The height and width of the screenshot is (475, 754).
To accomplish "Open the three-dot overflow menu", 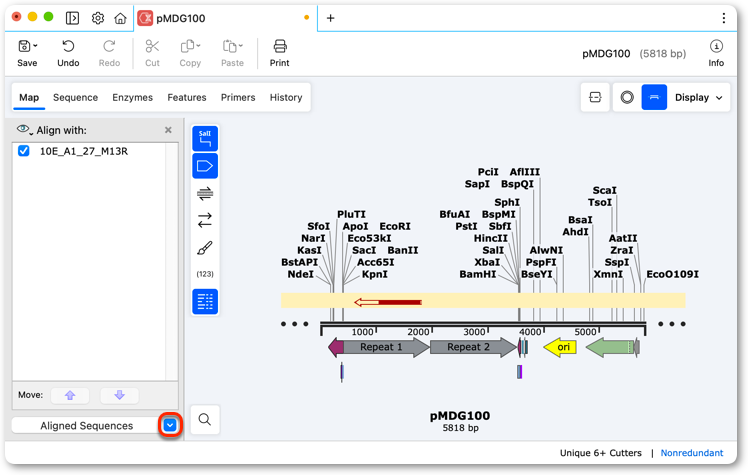I will coord(723,18).
